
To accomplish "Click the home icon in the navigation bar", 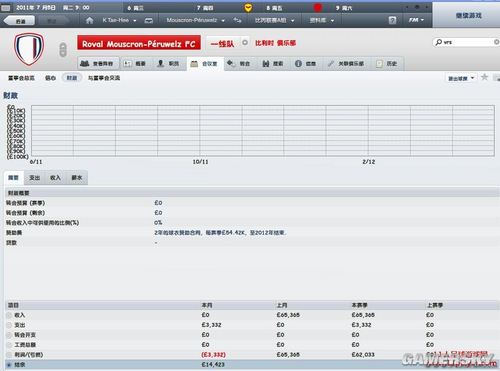I will [x=89, y=20].
